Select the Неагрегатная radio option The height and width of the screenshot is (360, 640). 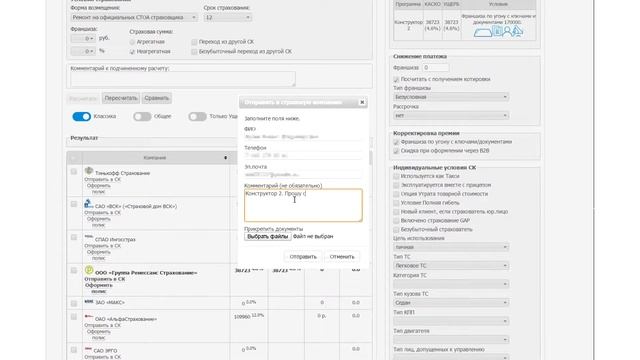click(x=132, y=52)
